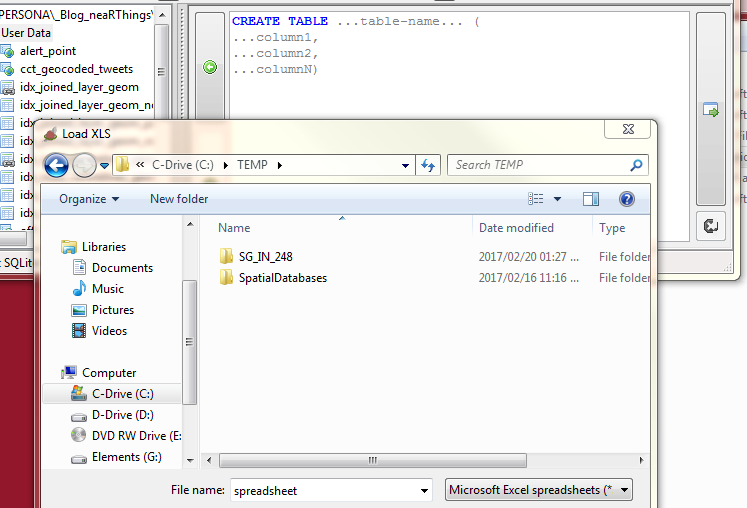Open Pictures library in navigation pane
This screenshot has width=747, height=508.
click(113, 310)
